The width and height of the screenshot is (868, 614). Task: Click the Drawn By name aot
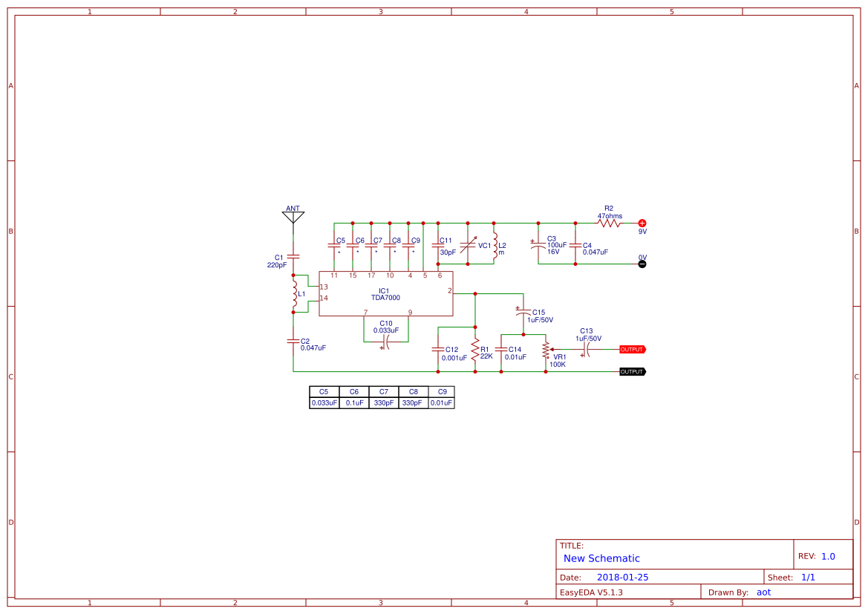[764, 592]
